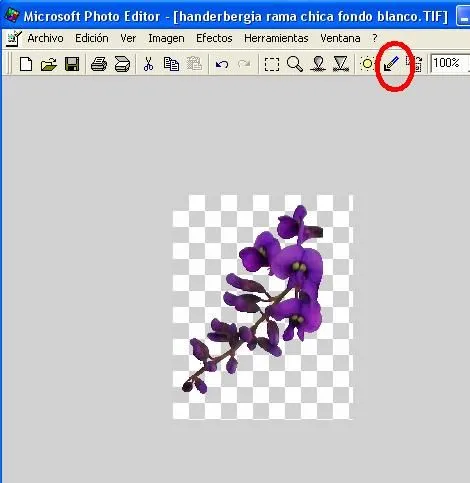Open the ? help menu
Screen dimensions: 470x483
(x=375, y=38)
